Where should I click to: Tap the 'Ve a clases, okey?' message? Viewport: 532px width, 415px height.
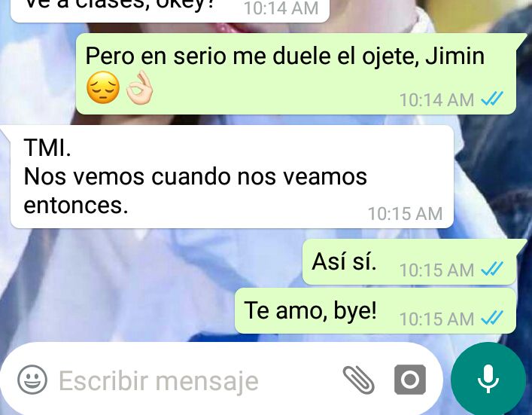[x=170, y=10]
